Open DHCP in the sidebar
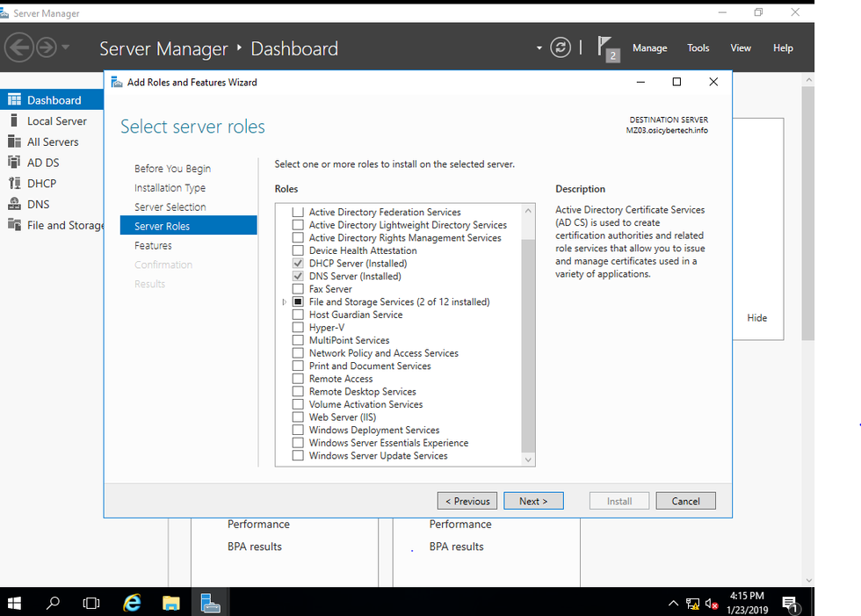861x616 pixels. pos(52,184)
